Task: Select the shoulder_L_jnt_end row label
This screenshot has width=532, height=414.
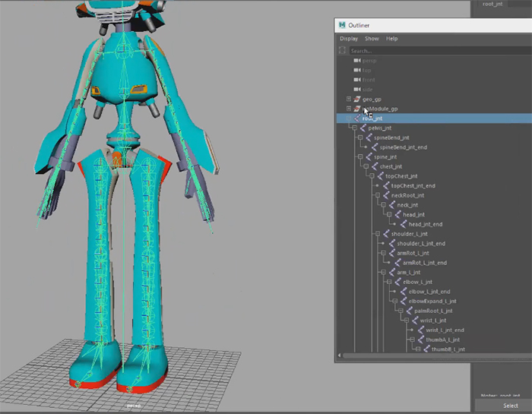Action: pos(421,243)
